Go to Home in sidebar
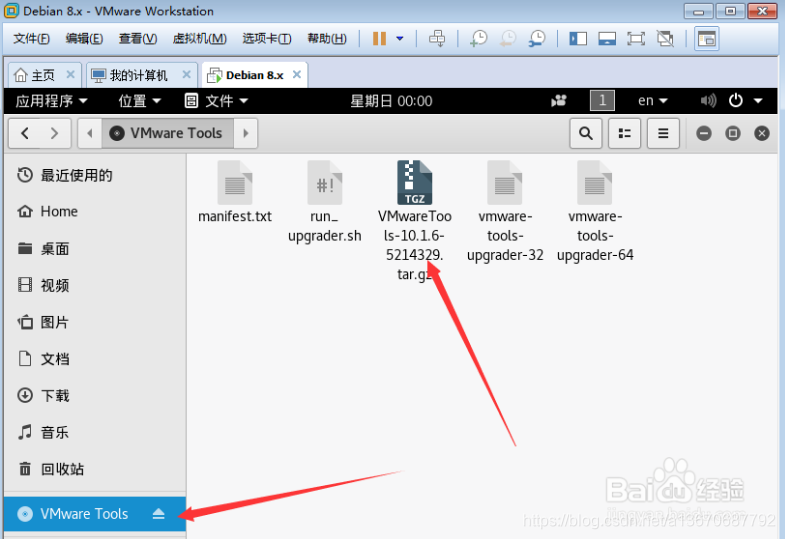The image size is (785, 539). (95, 212)
